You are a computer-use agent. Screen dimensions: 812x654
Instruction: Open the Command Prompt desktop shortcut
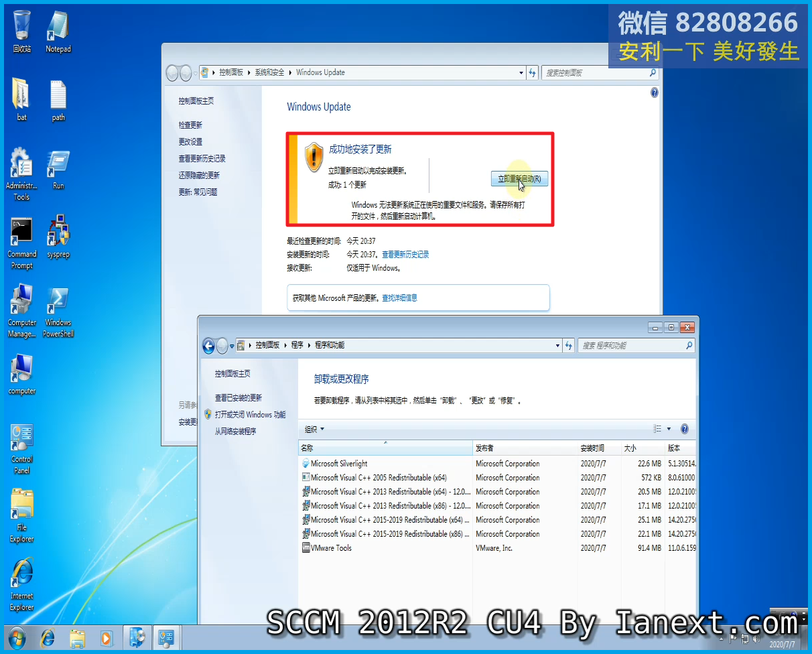[x=21, y=243]
